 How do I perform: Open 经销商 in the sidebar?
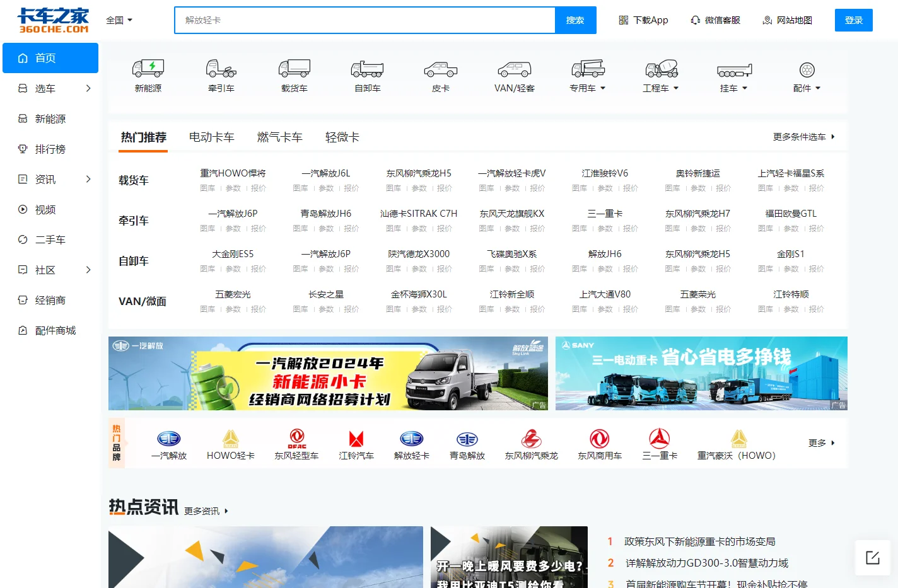click(50, 300)
